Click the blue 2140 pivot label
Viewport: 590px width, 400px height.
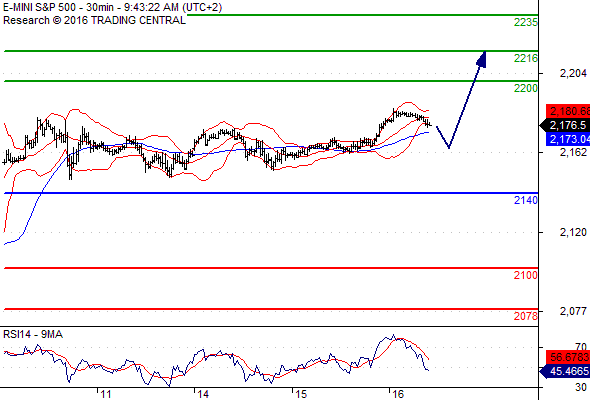tap(526, 200)
